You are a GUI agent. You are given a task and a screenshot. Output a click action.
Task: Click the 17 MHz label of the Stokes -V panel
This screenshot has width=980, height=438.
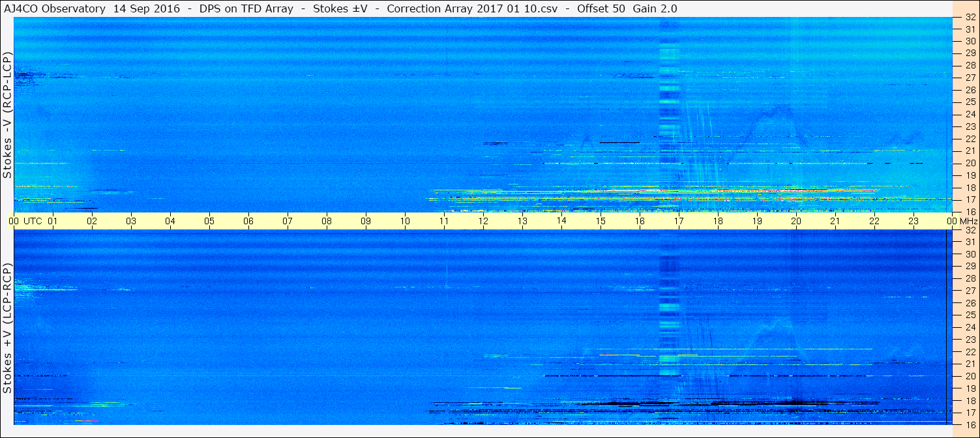click(970, 199)
